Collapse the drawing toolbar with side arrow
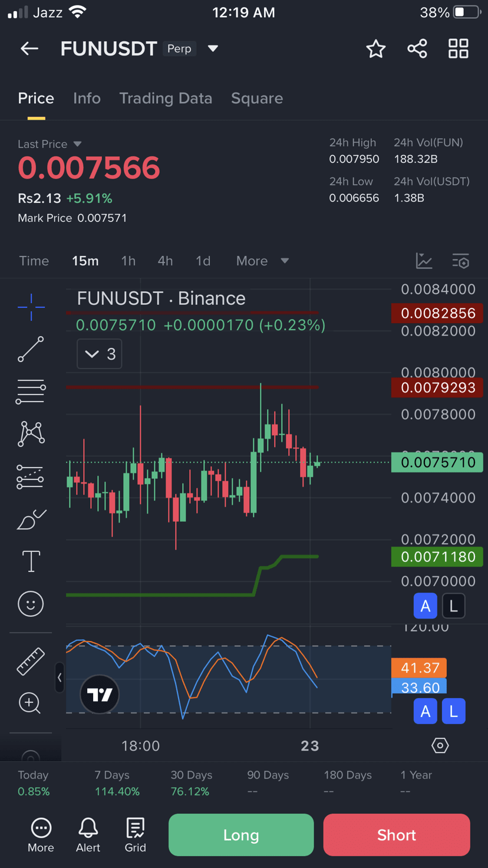The width and height of the screenshot is (488, 868). pos(59,678)
